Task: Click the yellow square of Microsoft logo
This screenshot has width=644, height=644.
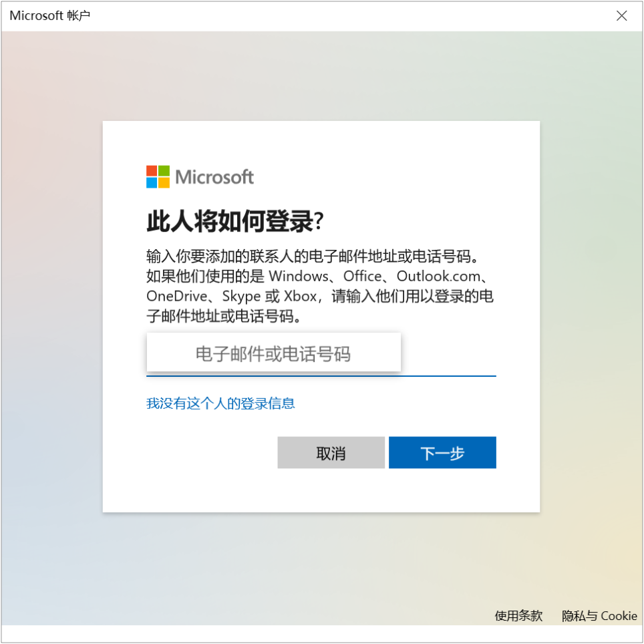Action: [x=164, y=183]
